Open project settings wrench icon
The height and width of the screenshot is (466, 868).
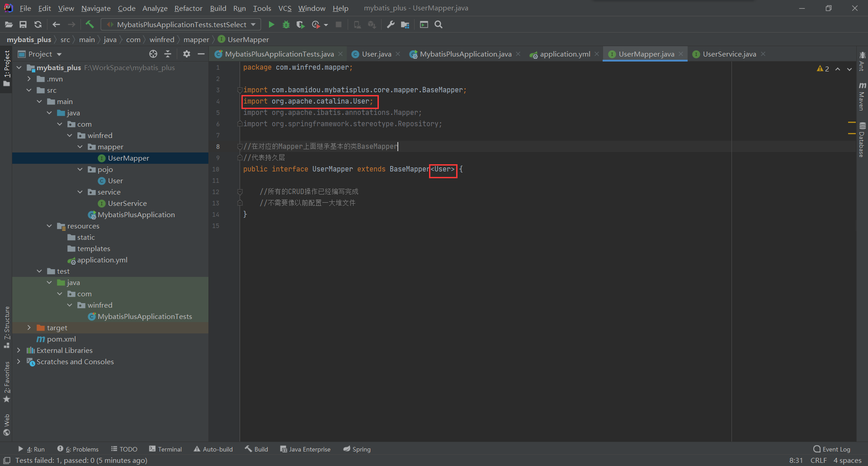[391, 24]
